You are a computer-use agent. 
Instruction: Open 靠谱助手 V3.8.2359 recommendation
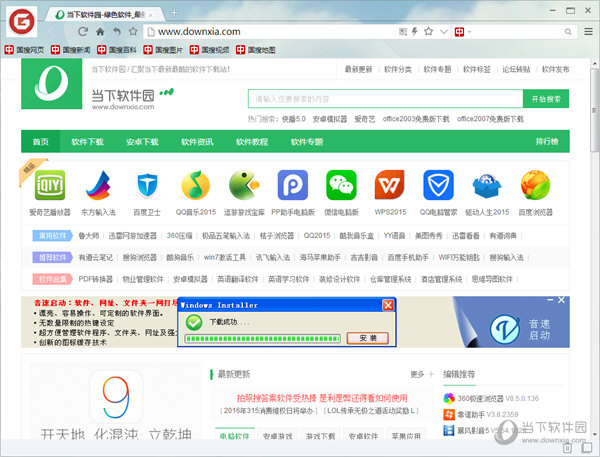(x=481, y=414)
